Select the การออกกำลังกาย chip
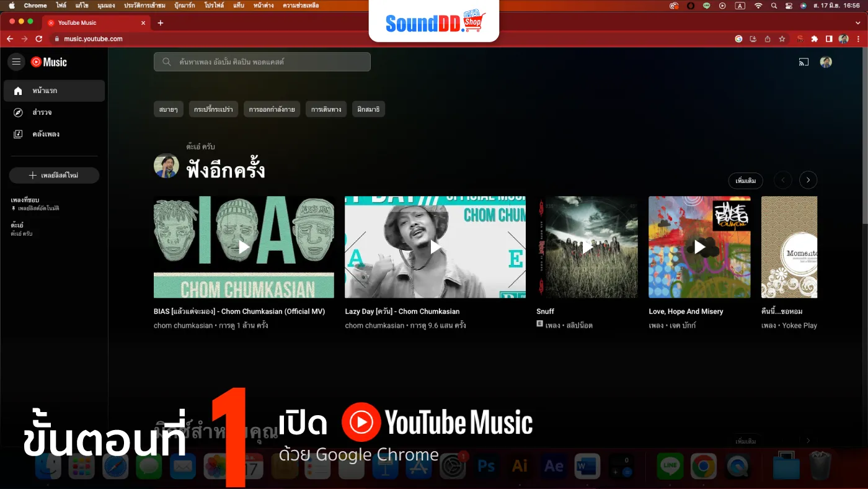 (x=272, y=109)
